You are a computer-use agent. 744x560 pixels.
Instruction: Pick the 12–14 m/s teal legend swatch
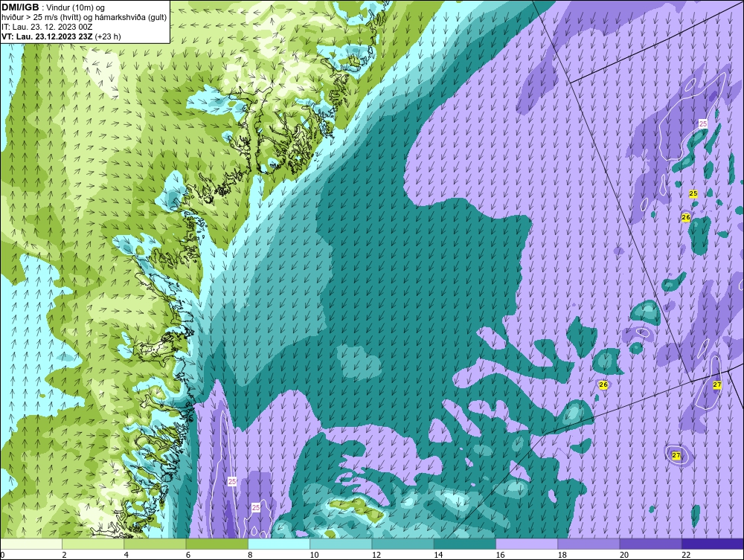[403, 544]
